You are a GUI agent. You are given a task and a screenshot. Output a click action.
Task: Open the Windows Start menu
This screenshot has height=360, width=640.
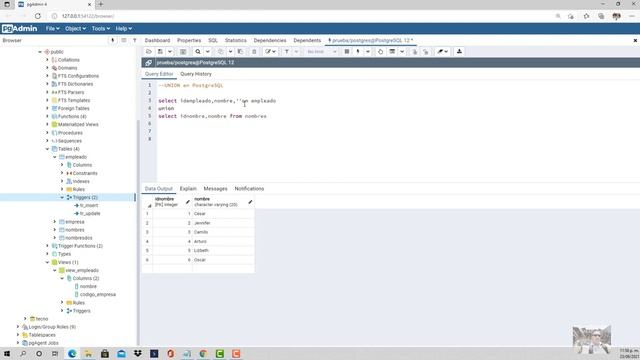(7, 353)
